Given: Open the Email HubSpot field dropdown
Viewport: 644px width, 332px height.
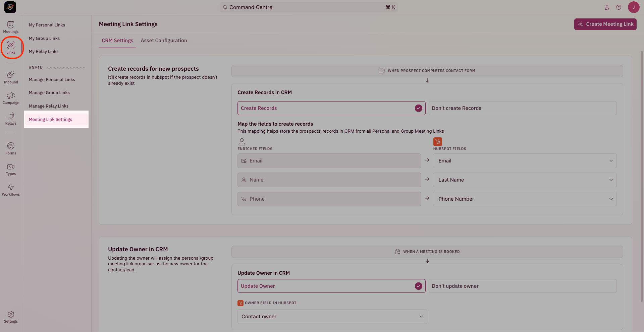Looking at the screenshot, I should [x=525, y=161].
